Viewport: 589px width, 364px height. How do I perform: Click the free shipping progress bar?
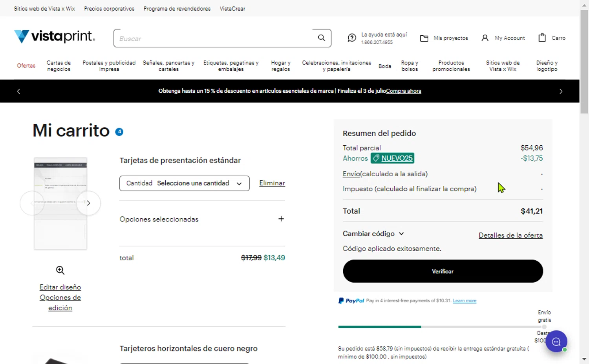pos(442,327)
